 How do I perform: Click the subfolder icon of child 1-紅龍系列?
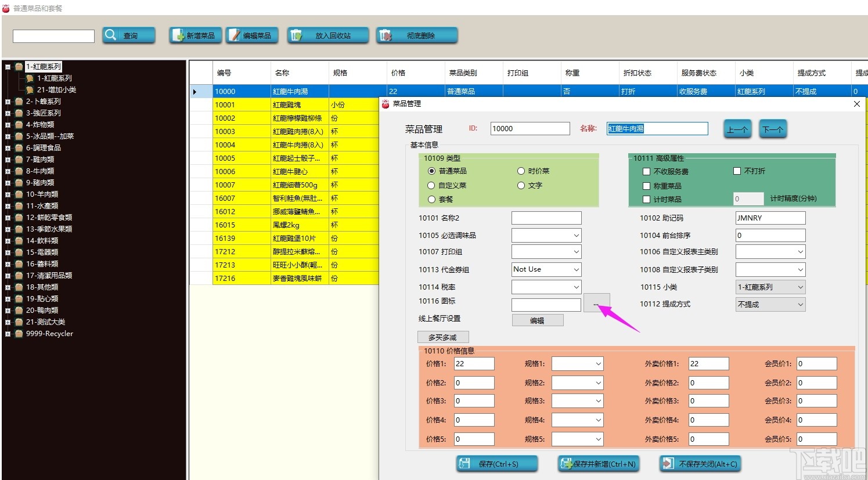coord(30,78)
